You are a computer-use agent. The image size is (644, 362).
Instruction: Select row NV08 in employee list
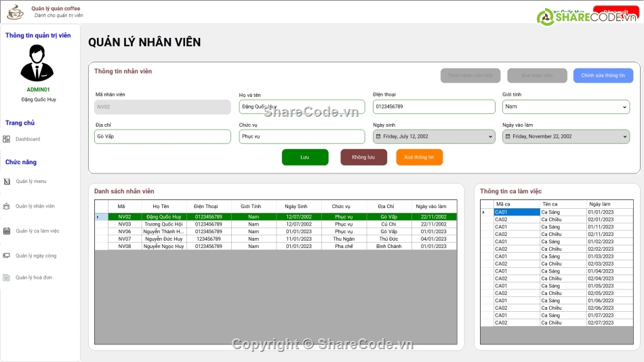[276, 247]
